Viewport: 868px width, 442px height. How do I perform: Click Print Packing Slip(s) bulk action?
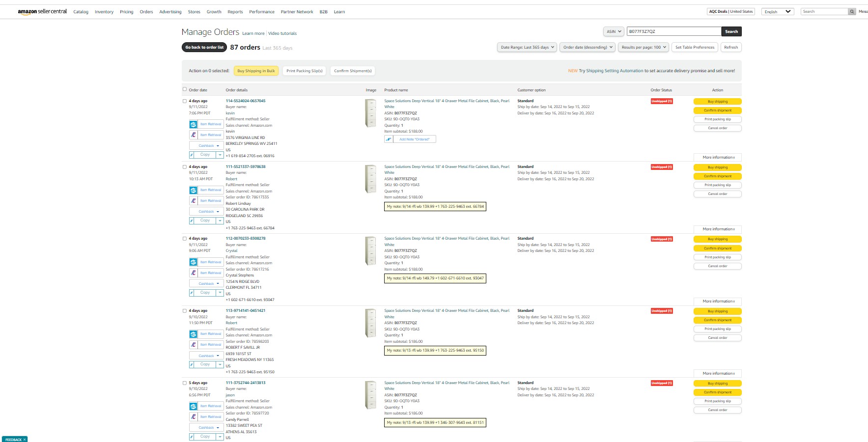coord(305,71)
